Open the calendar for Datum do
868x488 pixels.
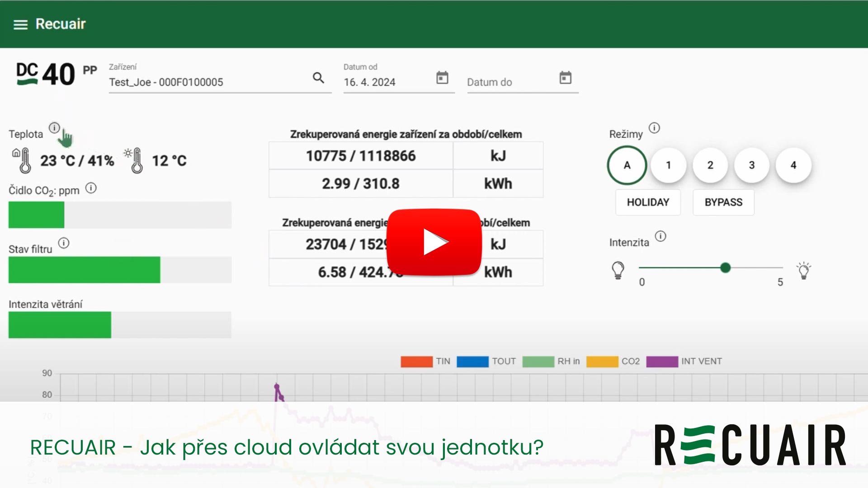click(566, 77)
